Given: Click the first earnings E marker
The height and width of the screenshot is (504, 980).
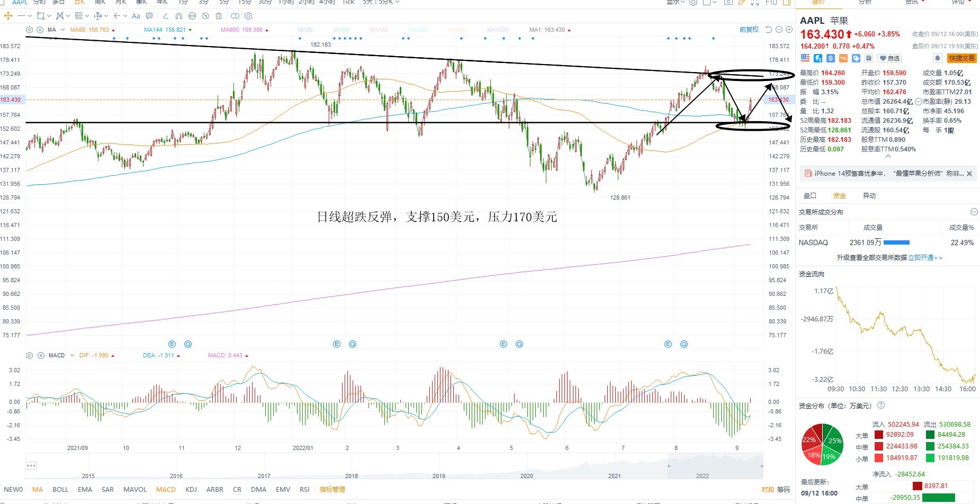Looking at the screenshot, I should coord(172,344).
